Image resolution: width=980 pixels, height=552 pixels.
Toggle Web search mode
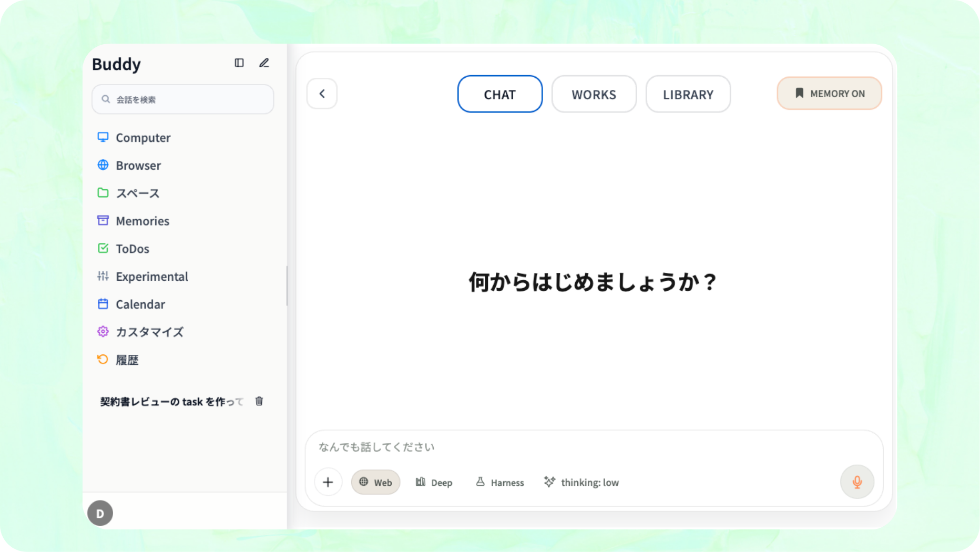click(x=375, y=482)
